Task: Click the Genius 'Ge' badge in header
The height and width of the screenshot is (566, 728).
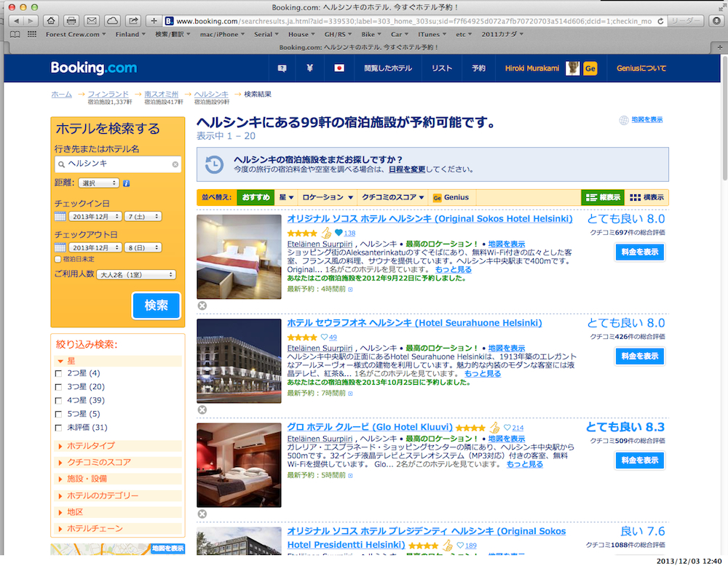Action: (x=590, y=68)
